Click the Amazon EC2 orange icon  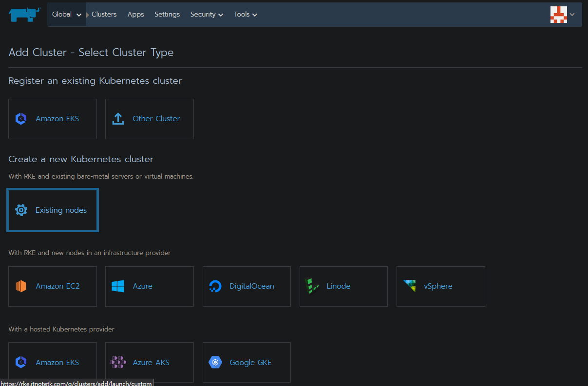tap(21, 286)
